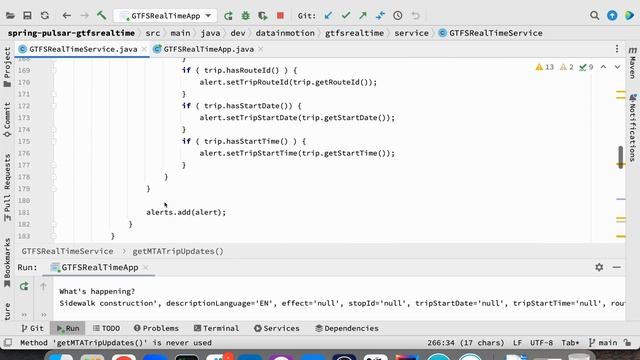Start debugging with the bug icon
Viewport: 640px width, 360px height.
click(x=245, y=16)
